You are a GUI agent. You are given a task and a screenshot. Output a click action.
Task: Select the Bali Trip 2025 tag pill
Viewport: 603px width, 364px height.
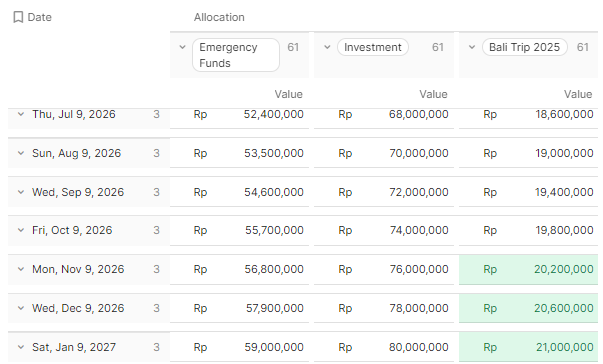point(525,47)
